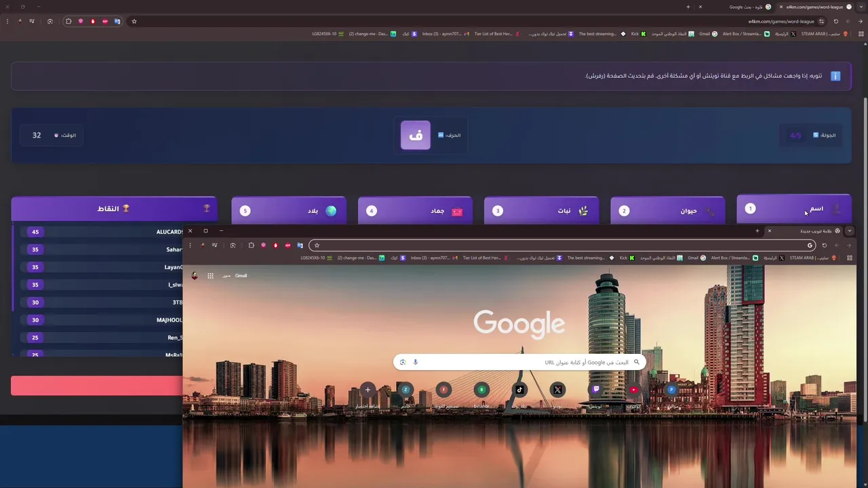Expand the tab search chevron in the front window
This screenshot has height=488, width=868.
849,231
